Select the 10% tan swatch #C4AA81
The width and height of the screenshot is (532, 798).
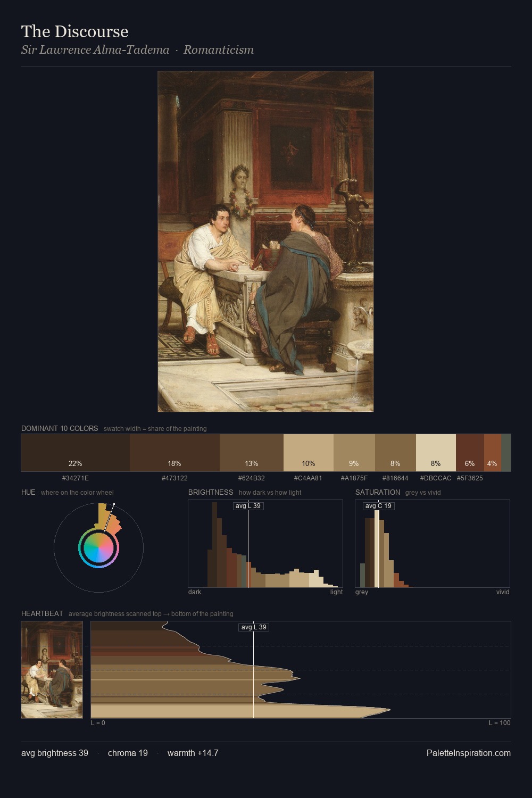click(x=309, y=453)
